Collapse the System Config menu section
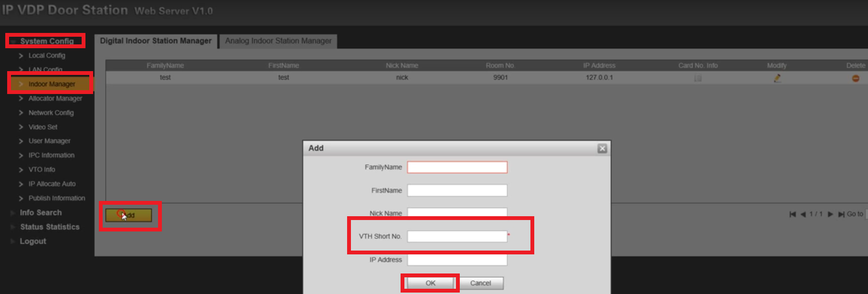Image resolution: width=868 pixels, height=294 pixels. (46, 41)
